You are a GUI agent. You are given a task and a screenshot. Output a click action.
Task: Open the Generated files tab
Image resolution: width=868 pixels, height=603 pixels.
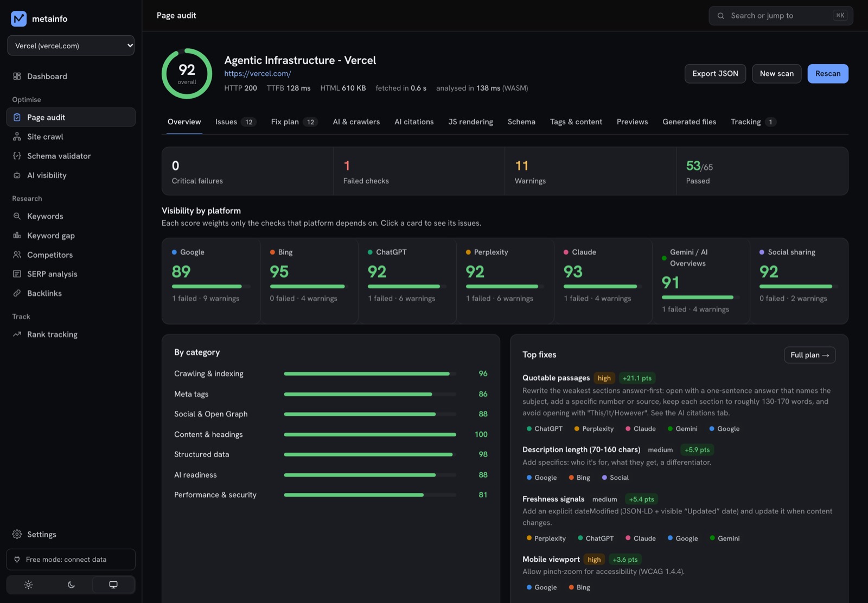click(x=689, y=122)
